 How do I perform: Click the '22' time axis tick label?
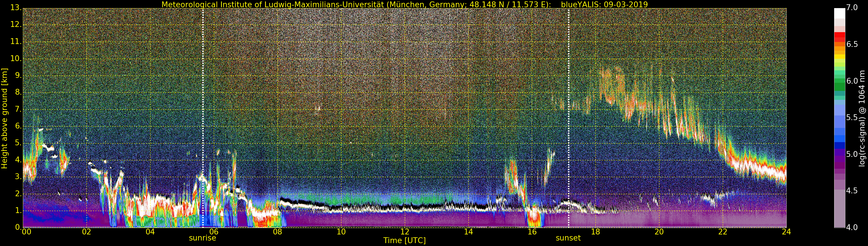[723, 232]
